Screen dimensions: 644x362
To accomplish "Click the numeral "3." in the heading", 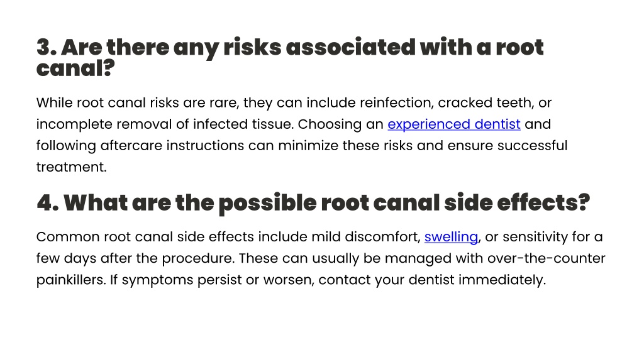I will (x=47, y=47).
